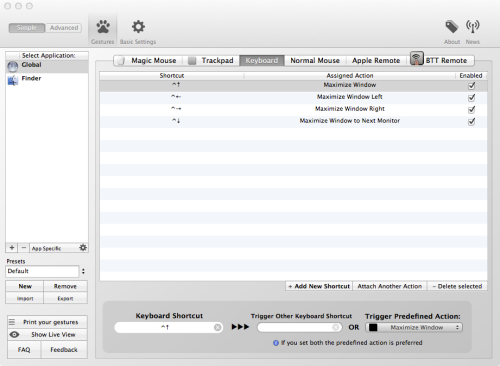
Task: Click the New preset button
Action: pyautogui.click(x=25, y=286)
